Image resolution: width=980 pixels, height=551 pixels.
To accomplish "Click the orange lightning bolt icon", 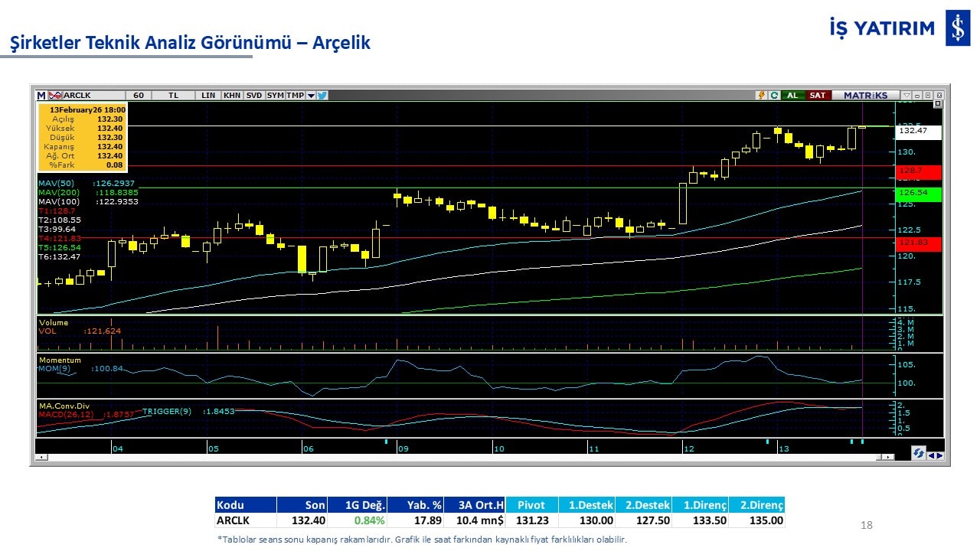I will [761, 96].
